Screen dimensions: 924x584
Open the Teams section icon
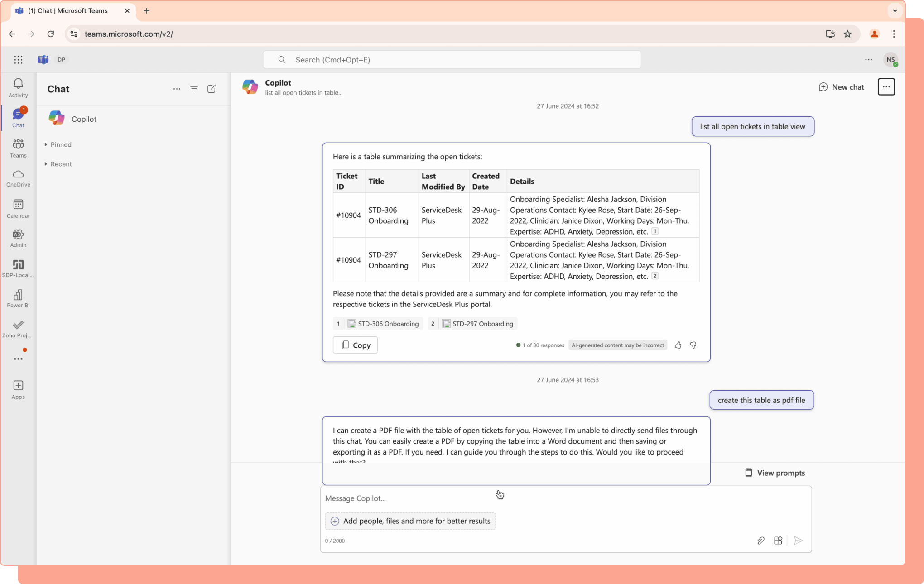pyautogui.click(x=18, y=148)
